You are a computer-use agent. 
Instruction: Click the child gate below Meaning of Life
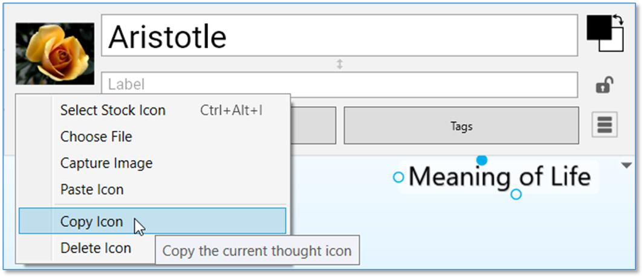(x=516, y=195)
